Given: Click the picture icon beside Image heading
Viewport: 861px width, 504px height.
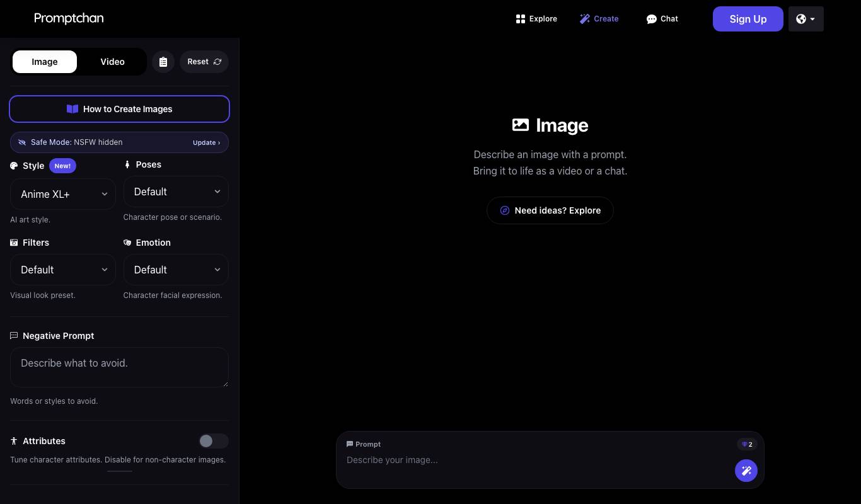Looking at the screenshot, I should 521,125.
